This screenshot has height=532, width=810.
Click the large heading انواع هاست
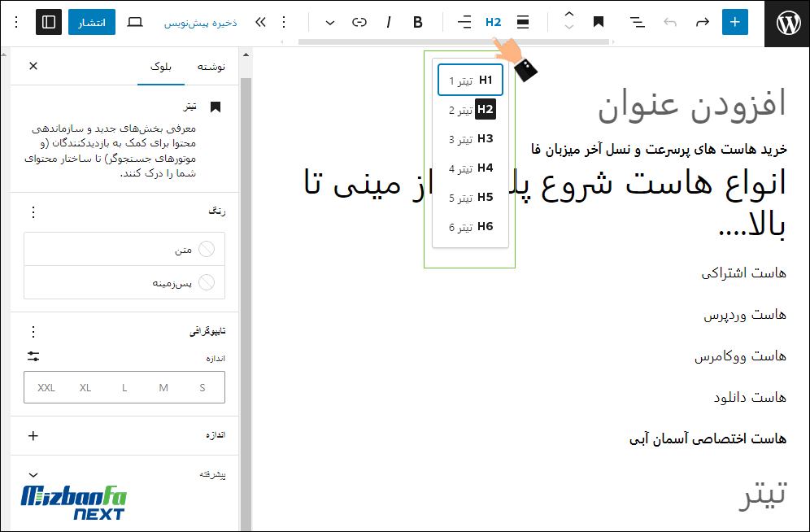pyautogui.click(x=545, y=204)
